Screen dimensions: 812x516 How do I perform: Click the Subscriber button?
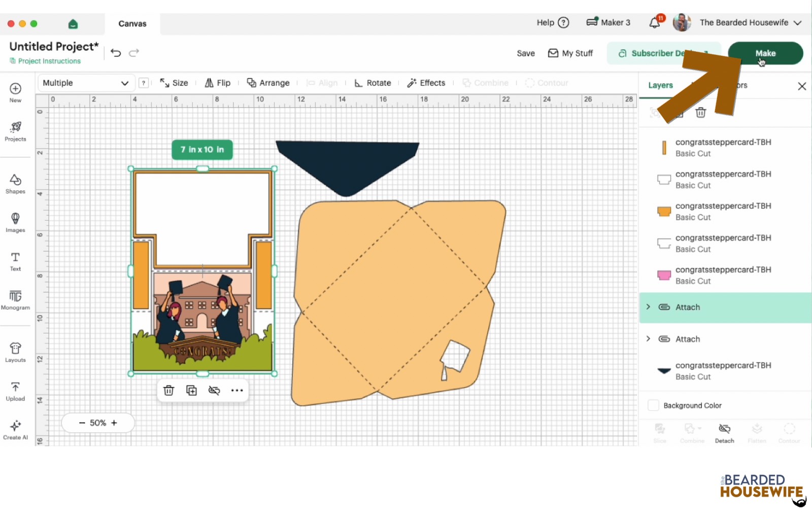[663, 53]
